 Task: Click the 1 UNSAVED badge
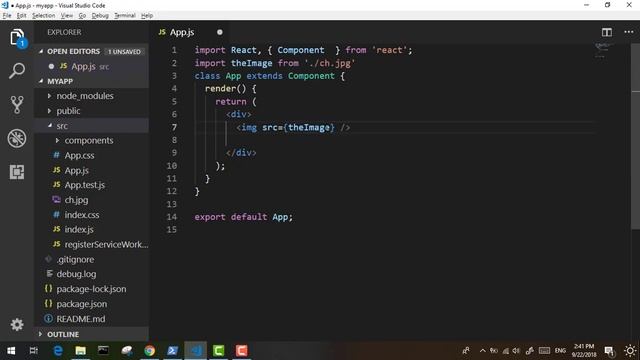point(124,52)
